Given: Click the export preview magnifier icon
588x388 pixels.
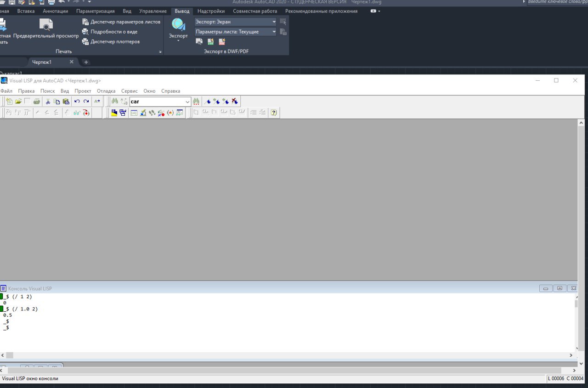Looking at the screenshot, I should click(199, 42).
